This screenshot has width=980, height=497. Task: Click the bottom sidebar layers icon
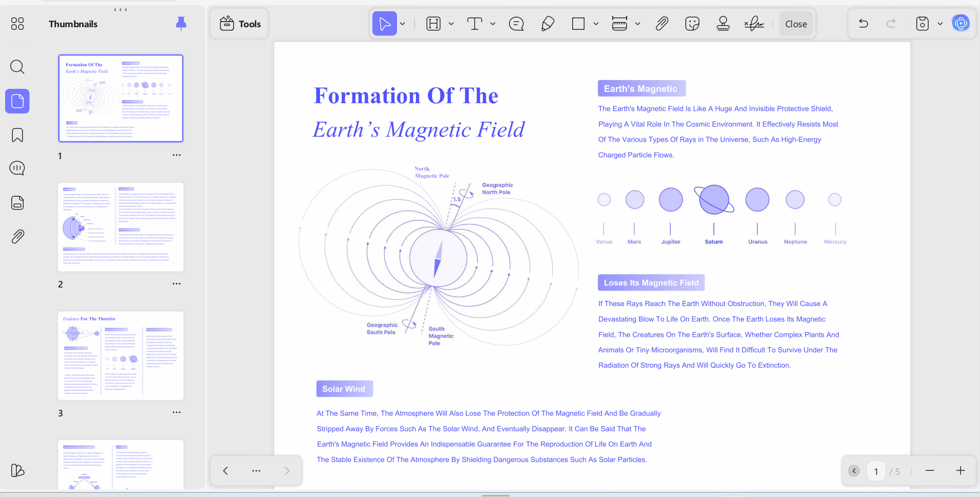pyautogui.click(x=17, y=470)
